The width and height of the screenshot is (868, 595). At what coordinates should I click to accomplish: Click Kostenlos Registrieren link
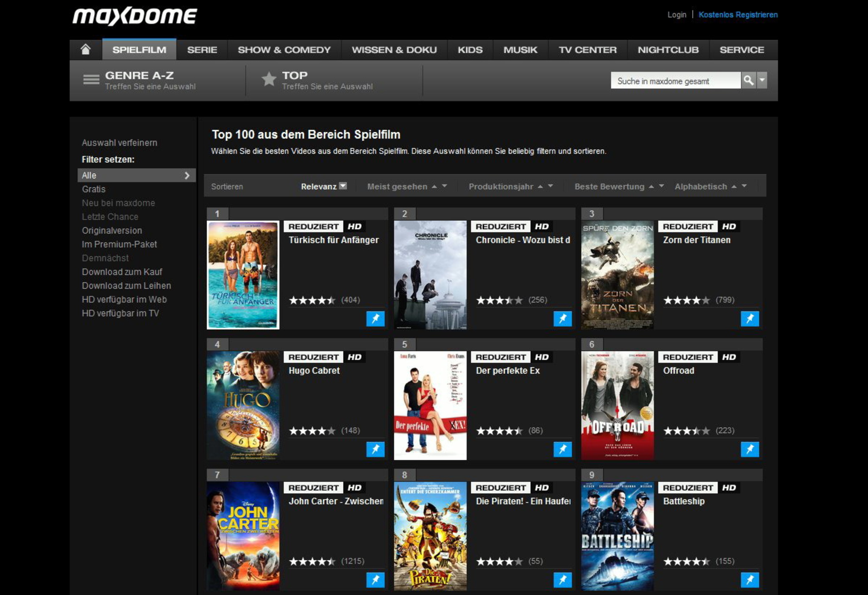pyautogui.click(x=738, y=15)
